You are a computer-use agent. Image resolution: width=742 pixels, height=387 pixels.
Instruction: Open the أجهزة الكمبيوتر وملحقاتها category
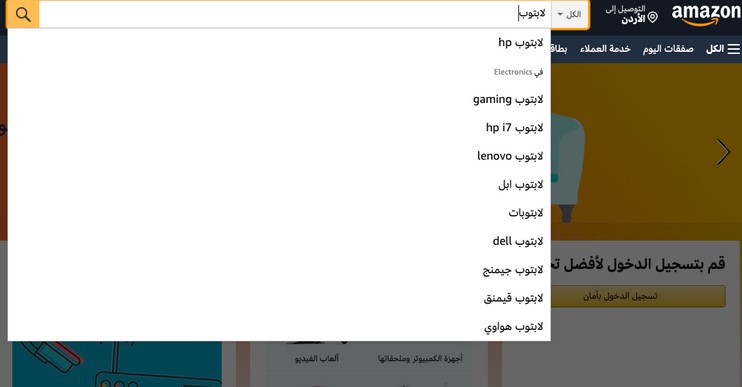pos(420,359)
